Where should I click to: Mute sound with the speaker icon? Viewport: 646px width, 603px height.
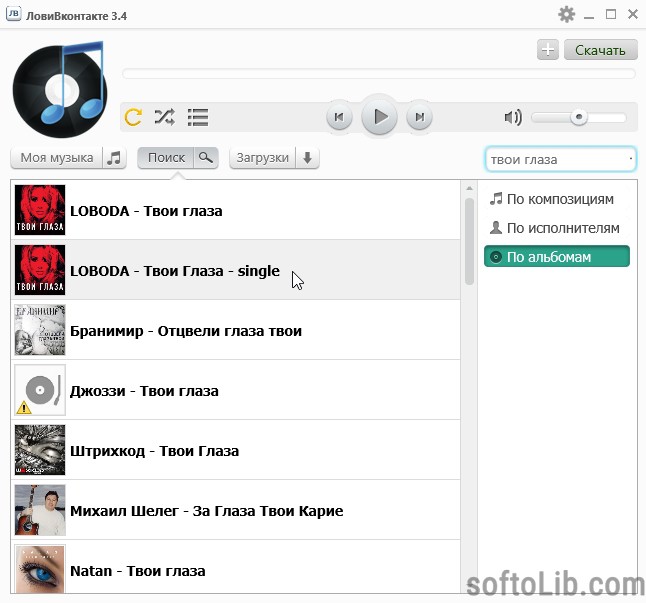click(x=513, y=117)
